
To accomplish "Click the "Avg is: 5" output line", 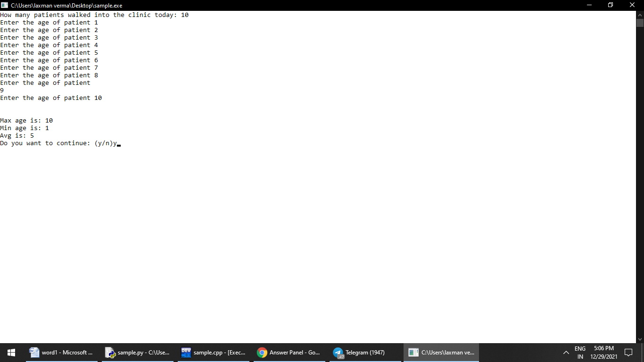I will 17,136.
